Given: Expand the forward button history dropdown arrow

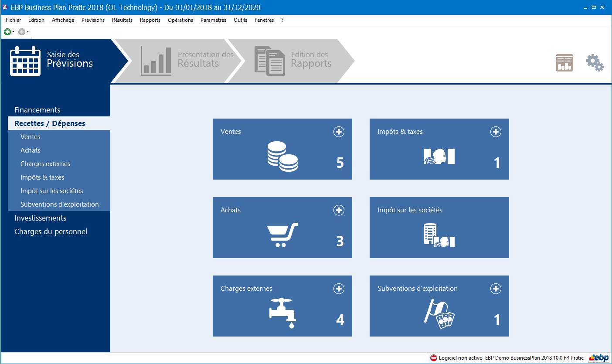Looking at the screenshot, I should click(28, 31).
